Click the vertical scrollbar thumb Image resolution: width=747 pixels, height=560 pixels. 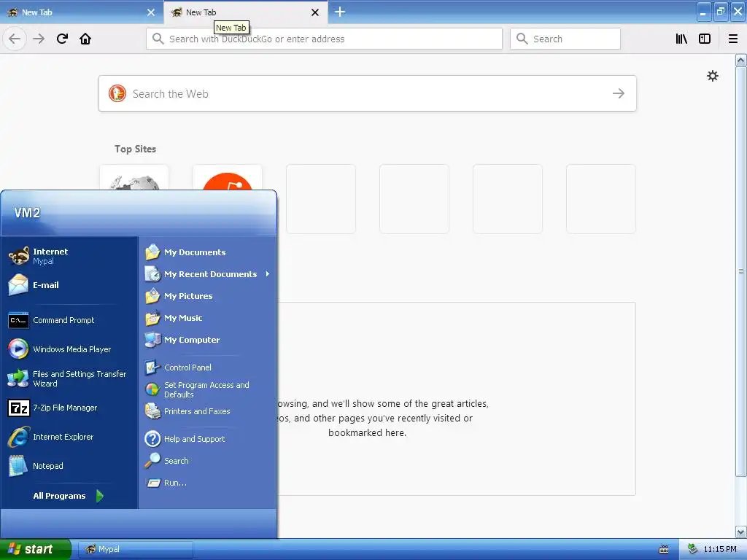coord(741,271)
